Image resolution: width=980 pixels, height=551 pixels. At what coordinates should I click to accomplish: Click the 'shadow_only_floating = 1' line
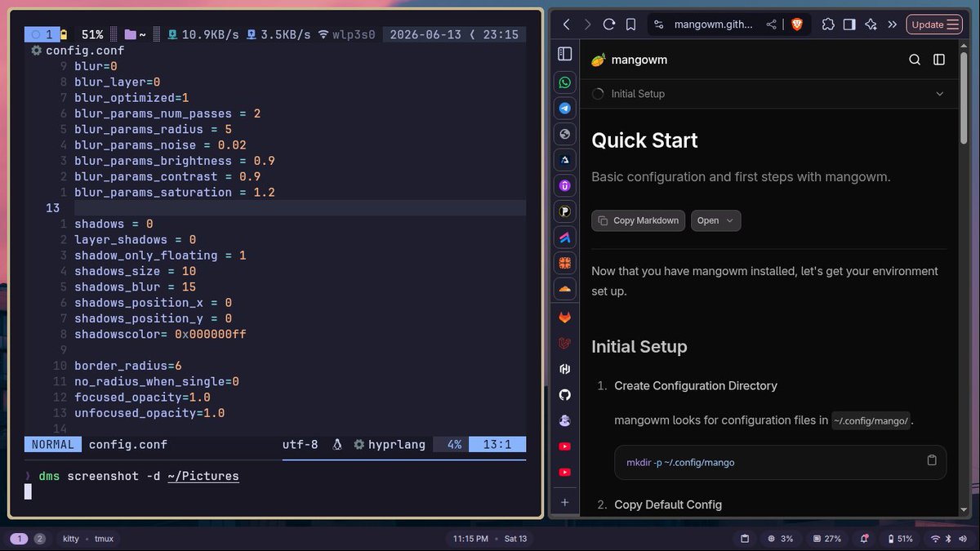pos(160,256)
